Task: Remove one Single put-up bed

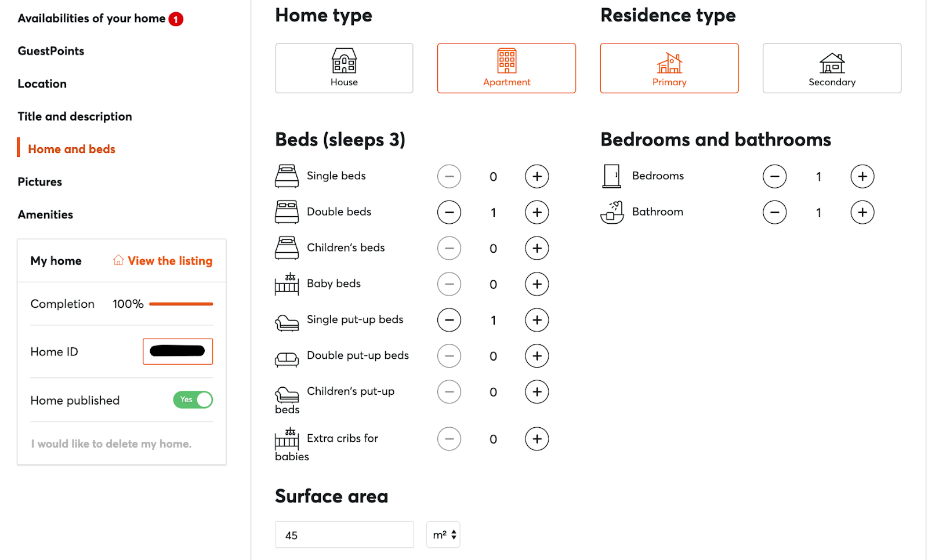Action: pyautogui.click(x=449, y=320)
